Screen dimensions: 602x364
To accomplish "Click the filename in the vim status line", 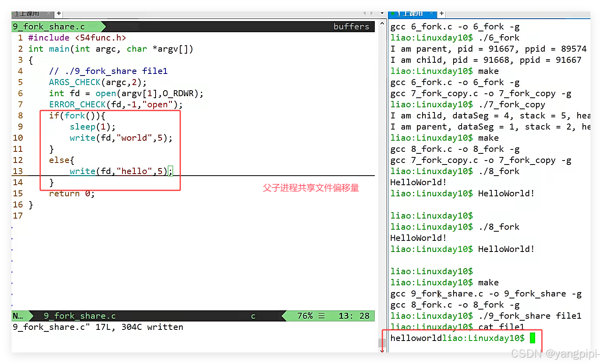I will point(80,316).
